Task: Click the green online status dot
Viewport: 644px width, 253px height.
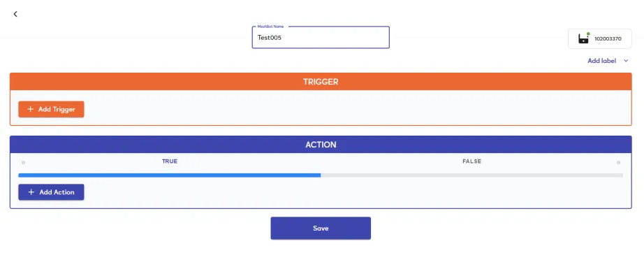Action: click(x=588, y=34)
